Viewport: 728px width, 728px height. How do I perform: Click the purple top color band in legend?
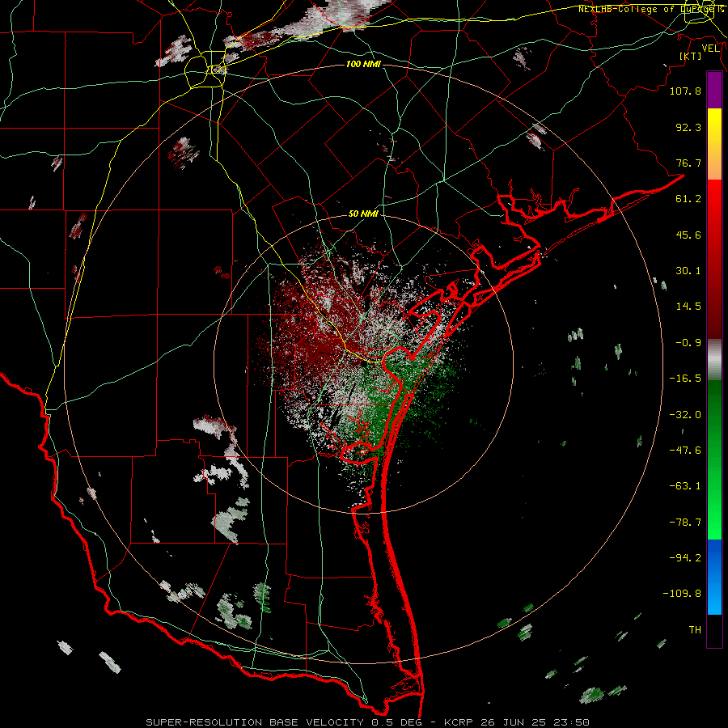pyautogui.click(x=714, y=91)
